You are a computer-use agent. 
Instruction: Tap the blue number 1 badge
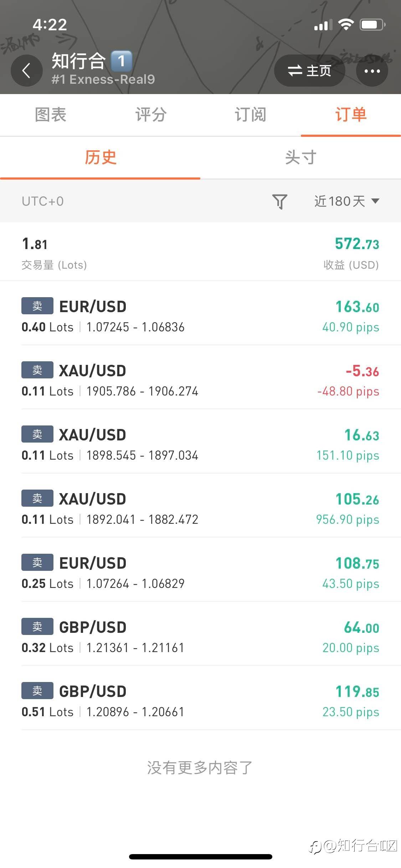click(x=122, y=61)
